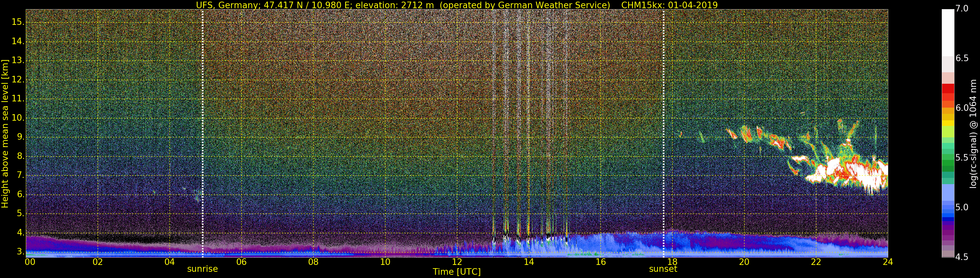This screenshot has width=980, height=278.
Task: Click the height axis tick '12.'
Action: [18, 79]
